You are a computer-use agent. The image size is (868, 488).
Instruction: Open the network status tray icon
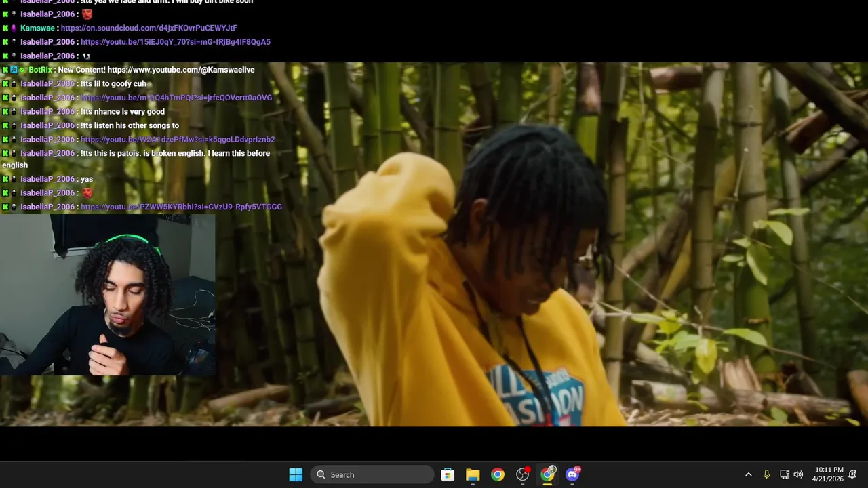point(784,474)
